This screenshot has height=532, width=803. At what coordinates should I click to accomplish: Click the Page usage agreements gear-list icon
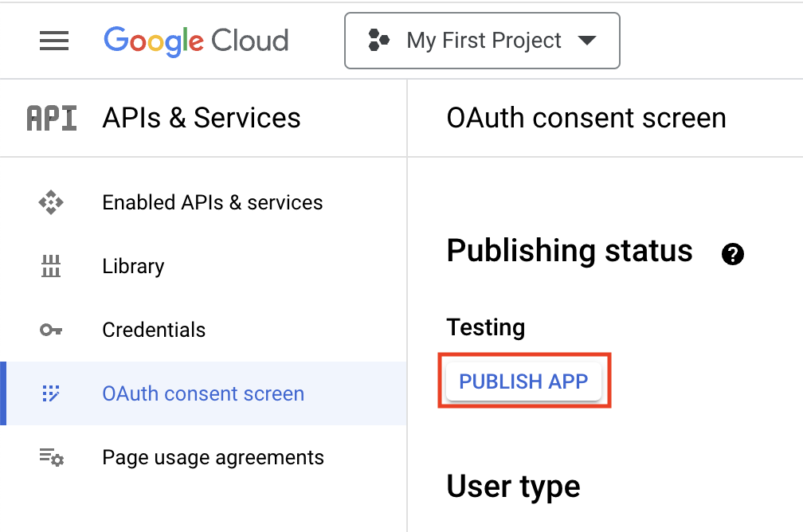[51, 457]
